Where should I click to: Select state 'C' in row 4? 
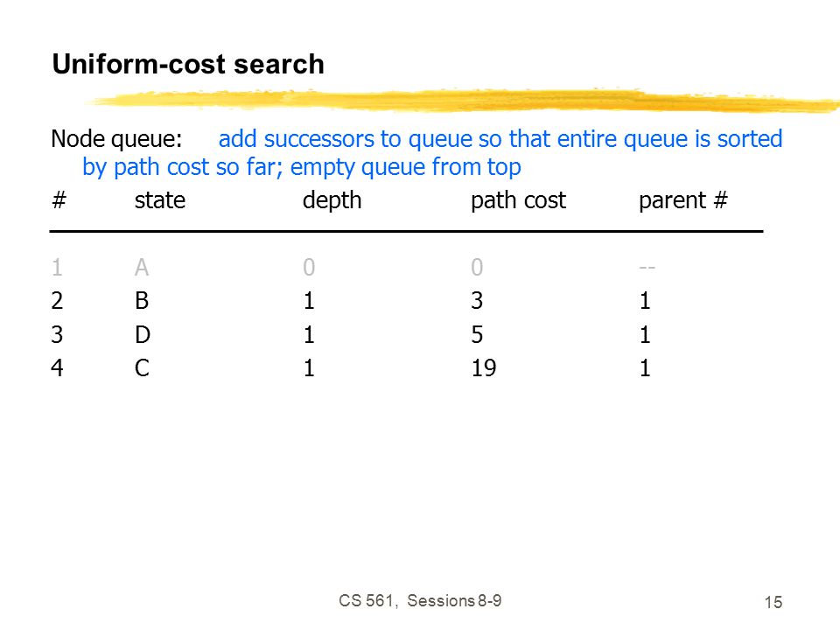(142, 368)
